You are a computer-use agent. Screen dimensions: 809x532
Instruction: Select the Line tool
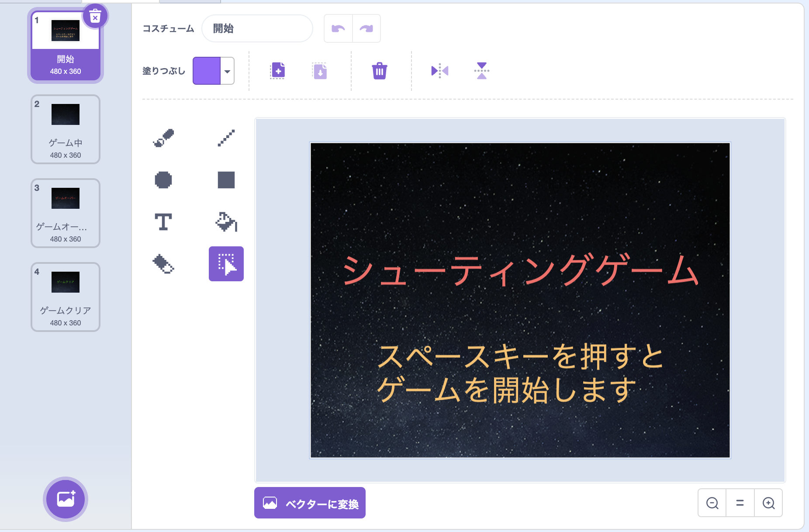226,138
